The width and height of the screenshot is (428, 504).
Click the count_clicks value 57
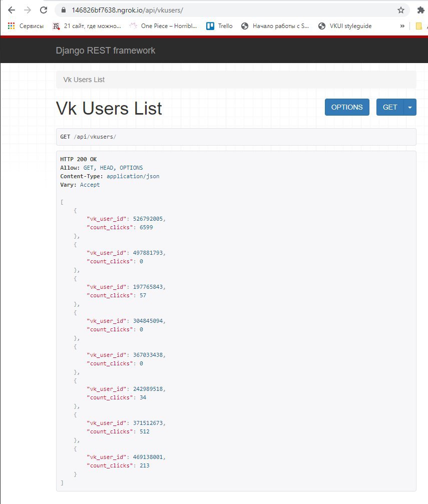coord(143,295)
